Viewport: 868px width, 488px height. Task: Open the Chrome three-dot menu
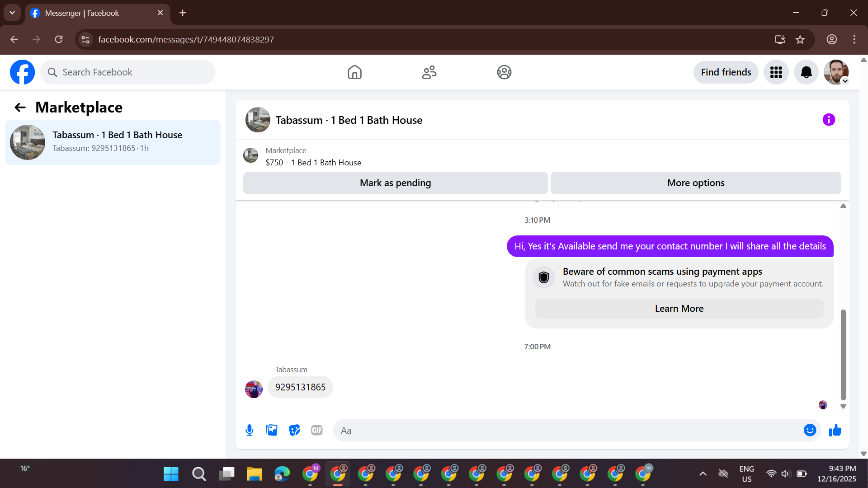[854, 40]
